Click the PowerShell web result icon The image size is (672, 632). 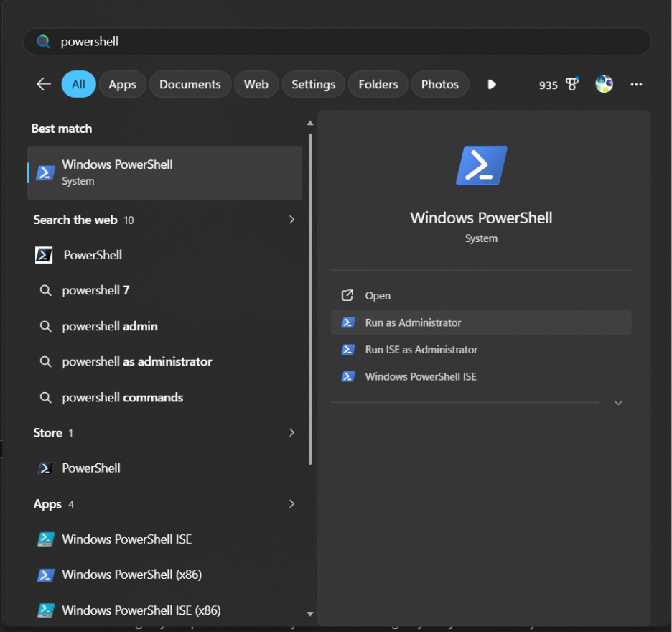pos(44,255)
